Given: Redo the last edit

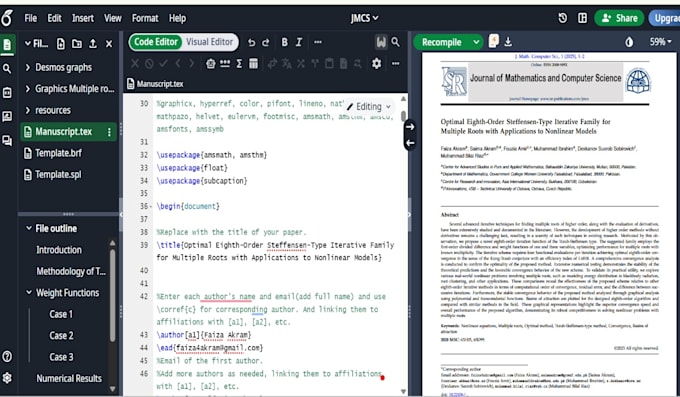Looking at the screenshot, I should point(266,42).
